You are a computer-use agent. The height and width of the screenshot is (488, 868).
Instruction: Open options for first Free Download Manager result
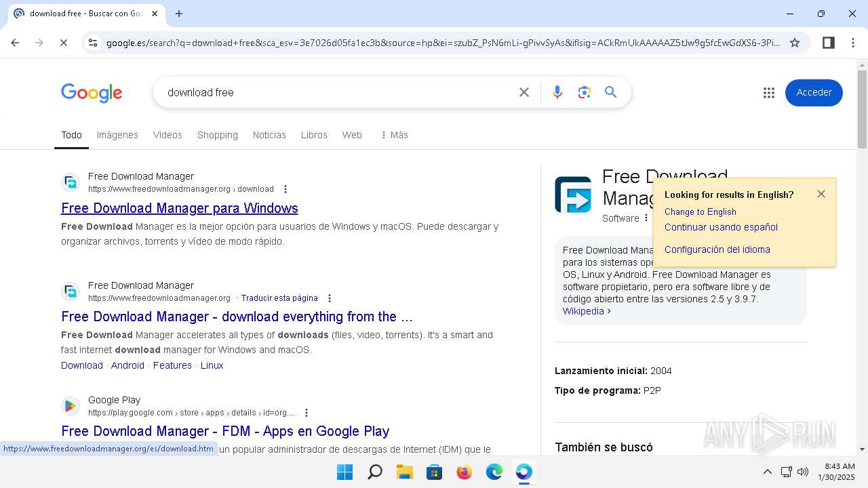point(285,189)
